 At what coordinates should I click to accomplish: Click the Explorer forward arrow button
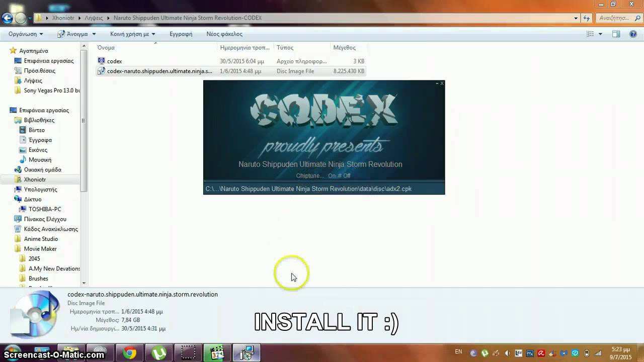[20, 18]
